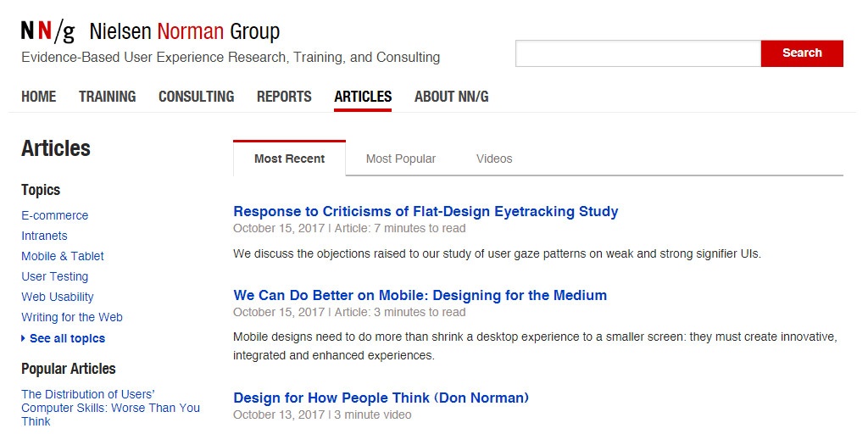Go to the Consulting section

click(x=196, y=97)
